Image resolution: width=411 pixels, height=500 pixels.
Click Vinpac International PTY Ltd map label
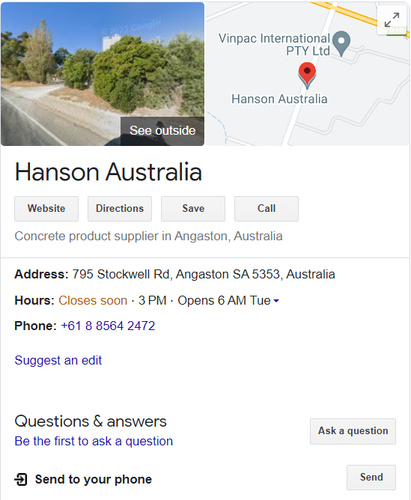[274, 44]
